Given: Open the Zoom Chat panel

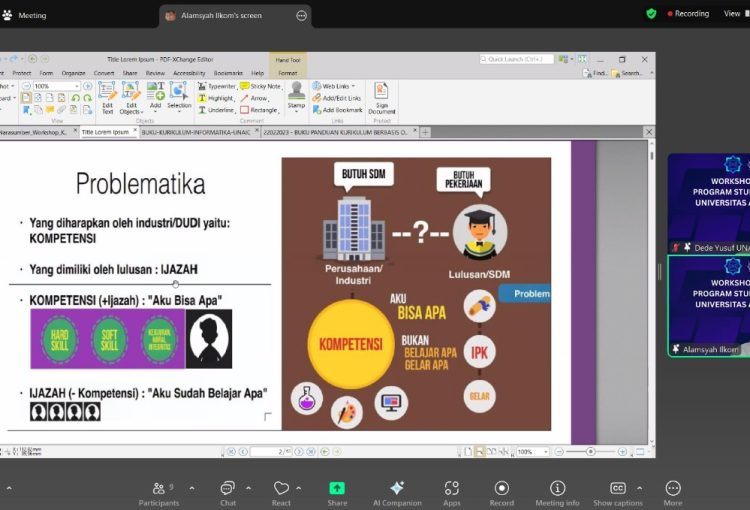Looking at the screenshot, I should [228, 490].
